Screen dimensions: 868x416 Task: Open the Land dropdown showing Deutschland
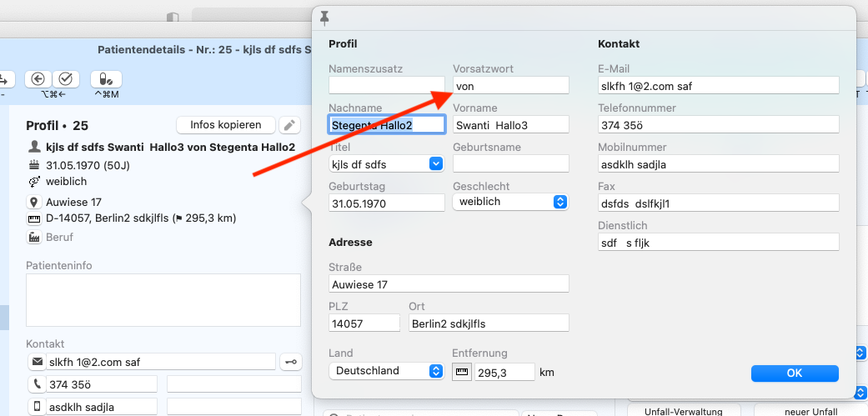pos(386,371)
